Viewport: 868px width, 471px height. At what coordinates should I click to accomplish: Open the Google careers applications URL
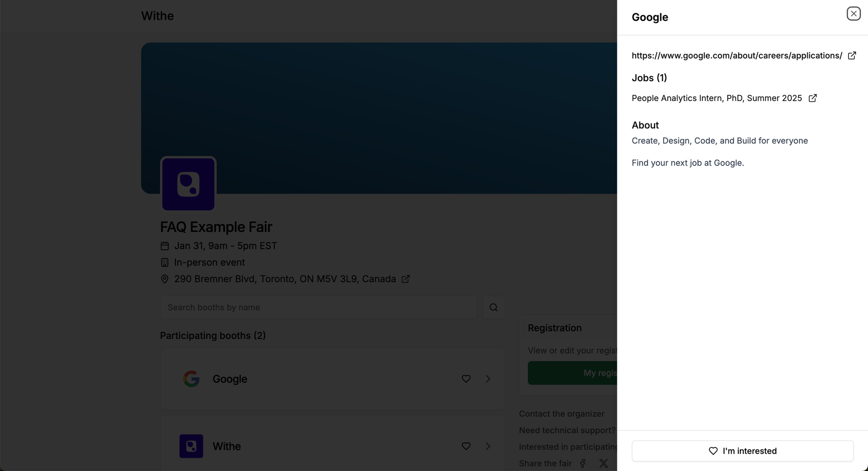737,55
